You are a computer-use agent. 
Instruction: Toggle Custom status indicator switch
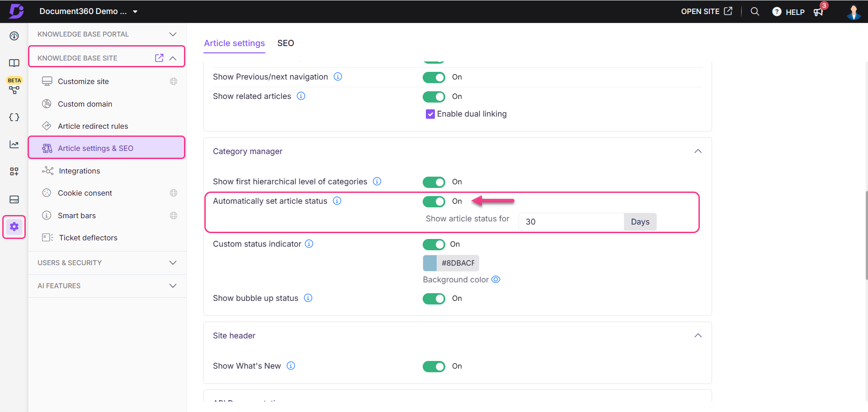pos(434,244)
